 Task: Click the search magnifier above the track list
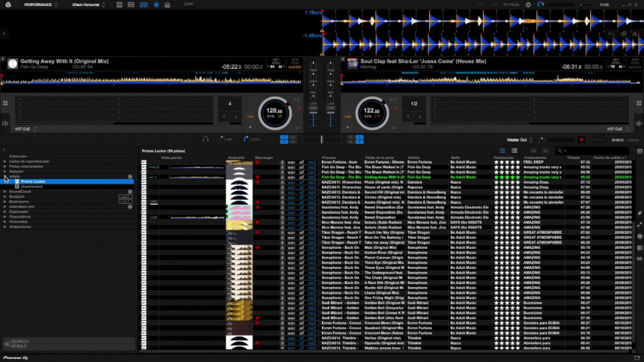tap(559, 151)
